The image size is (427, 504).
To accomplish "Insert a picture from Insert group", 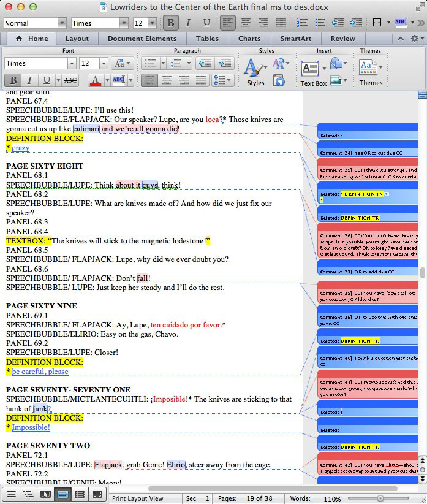I will 338,81.
